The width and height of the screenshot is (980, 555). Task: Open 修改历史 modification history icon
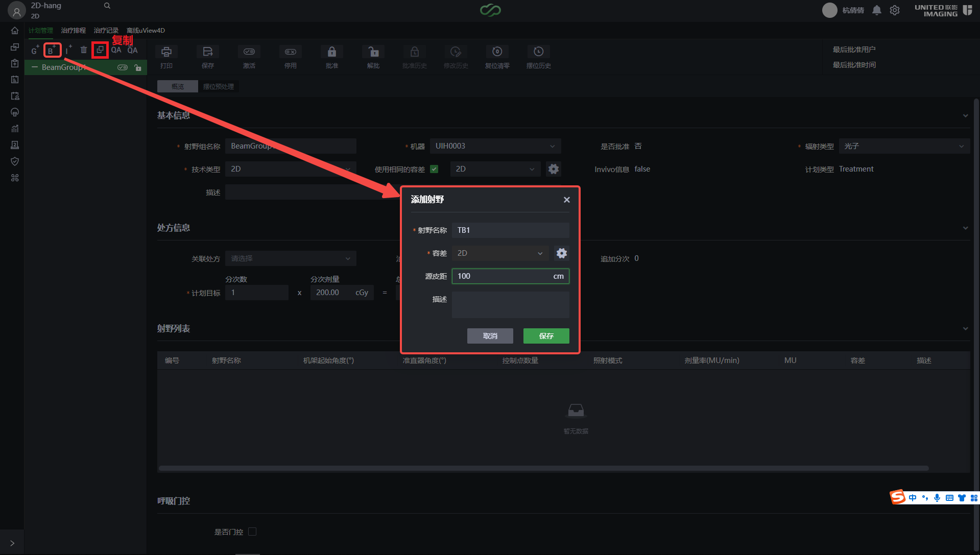pos(456,52)
